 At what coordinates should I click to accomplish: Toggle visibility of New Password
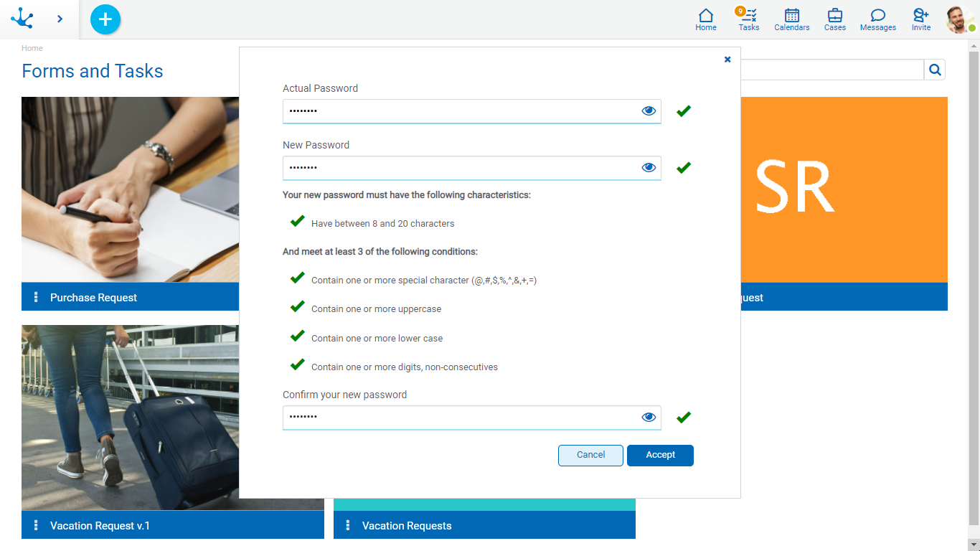[x=649, y=168]
